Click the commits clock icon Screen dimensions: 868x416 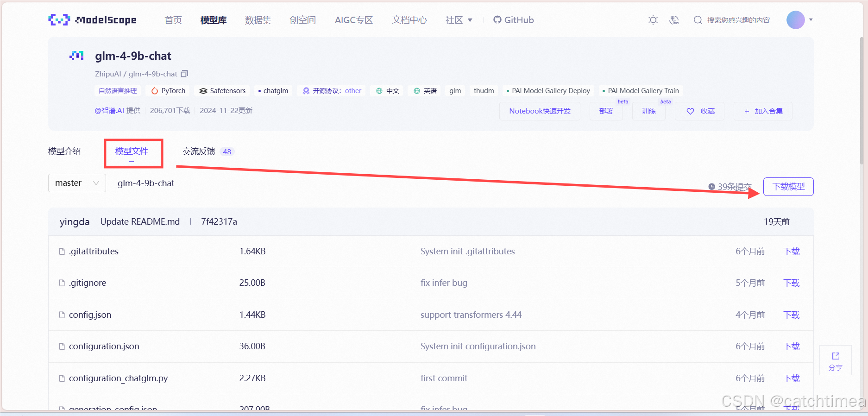coord(712,187)
